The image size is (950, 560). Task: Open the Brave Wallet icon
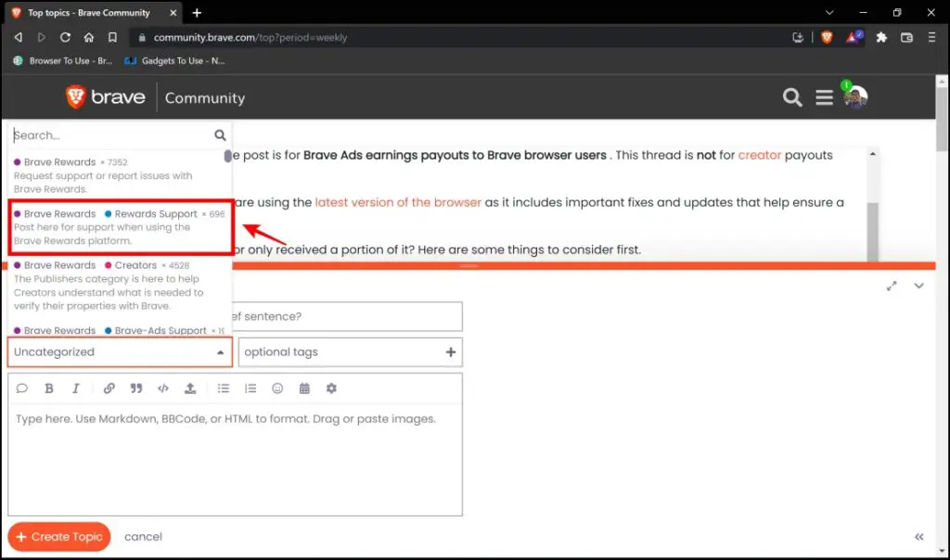[x=907, y=37]
